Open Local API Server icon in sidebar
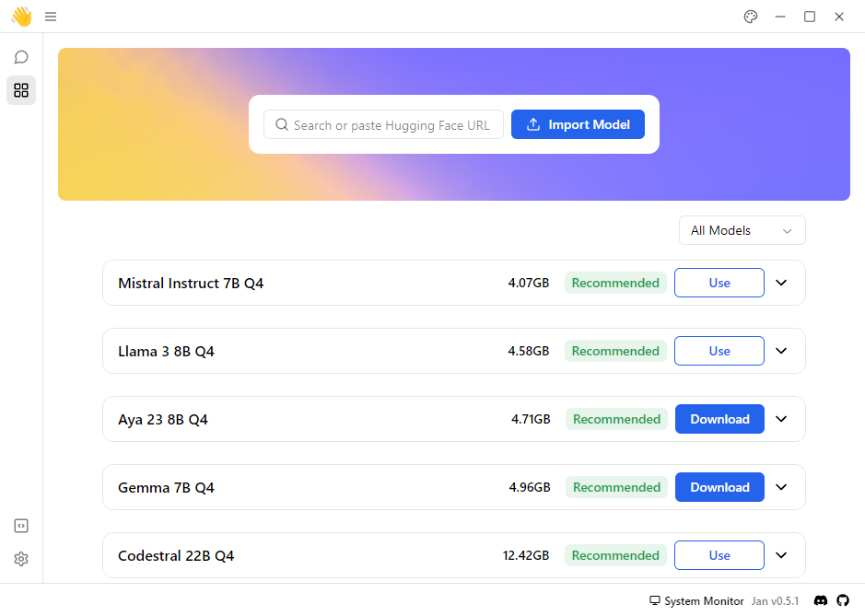Screen dimensions: 865x616 pyautogui.click(x=21, y=526)
